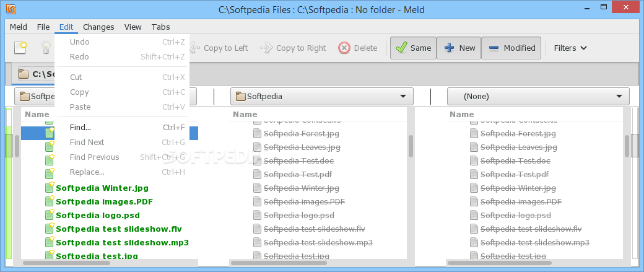Screen dimensions: 644x272
Task: Click the blue plus New icon
Action: point(450,48)
